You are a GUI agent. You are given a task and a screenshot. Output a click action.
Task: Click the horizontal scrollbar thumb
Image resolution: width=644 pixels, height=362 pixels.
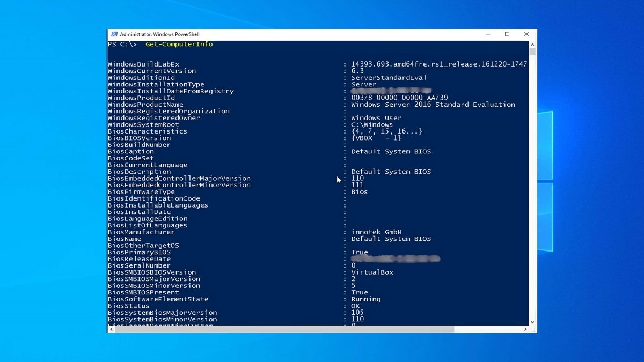[284, 329]
